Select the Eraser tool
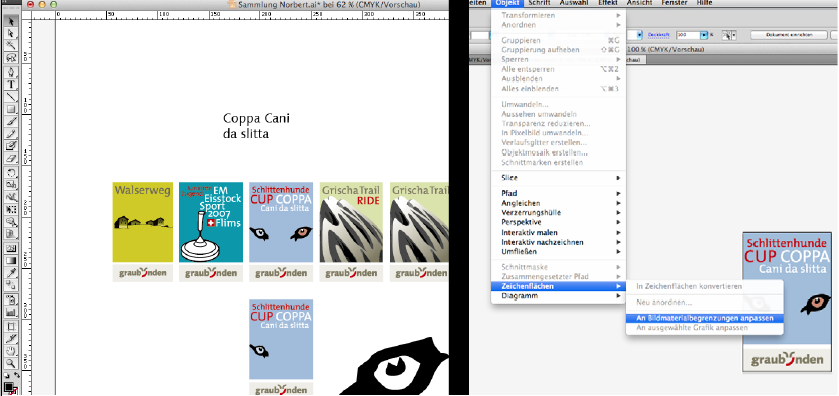 pos(11,158)
